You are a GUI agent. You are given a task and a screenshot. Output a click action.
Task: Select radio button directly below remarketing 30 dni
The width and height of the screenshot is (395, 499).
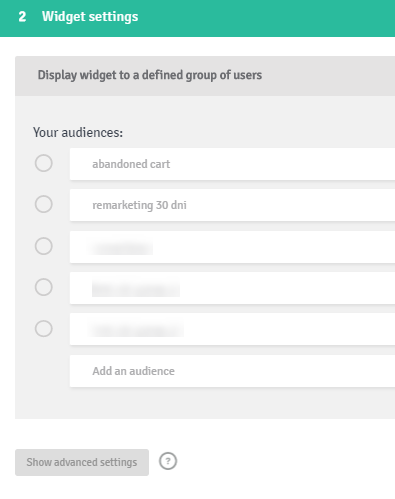[x=44, y=246]
